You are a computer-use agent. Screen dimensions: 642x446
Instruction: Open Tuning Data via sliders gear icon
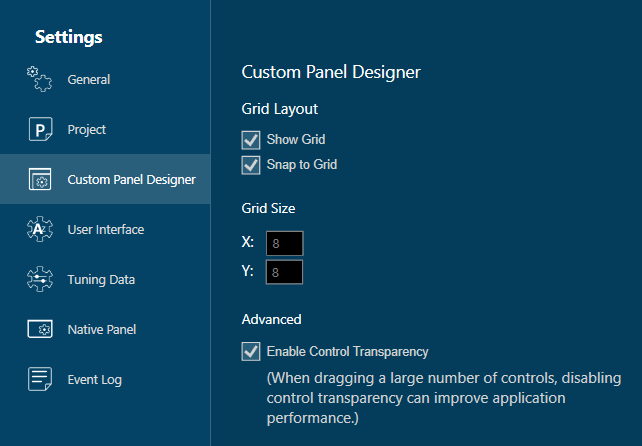click(x=40, y=279)
